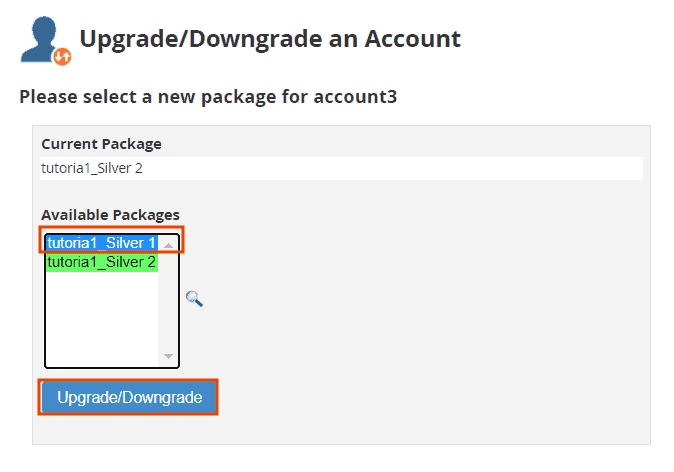Click the magnifying glass package details icon
This screenshot has width=674, height=472.
(194, 298)
